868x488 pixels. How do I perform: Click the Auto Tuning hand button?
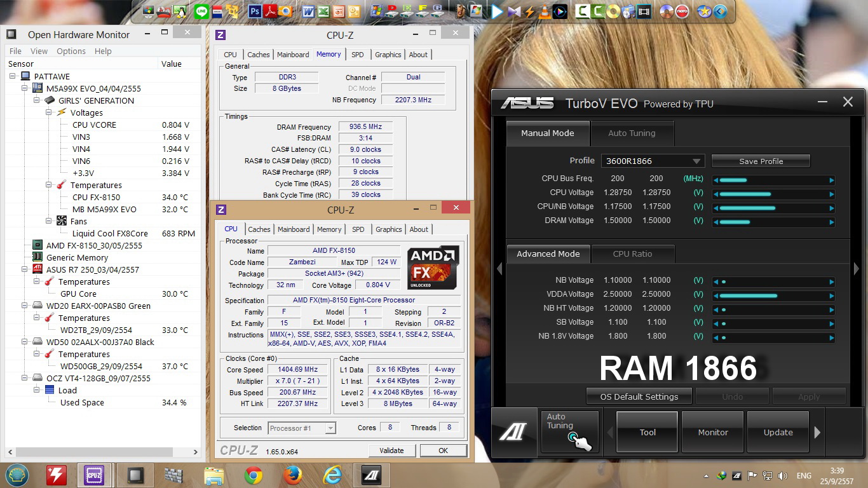(x=570, y=432)
